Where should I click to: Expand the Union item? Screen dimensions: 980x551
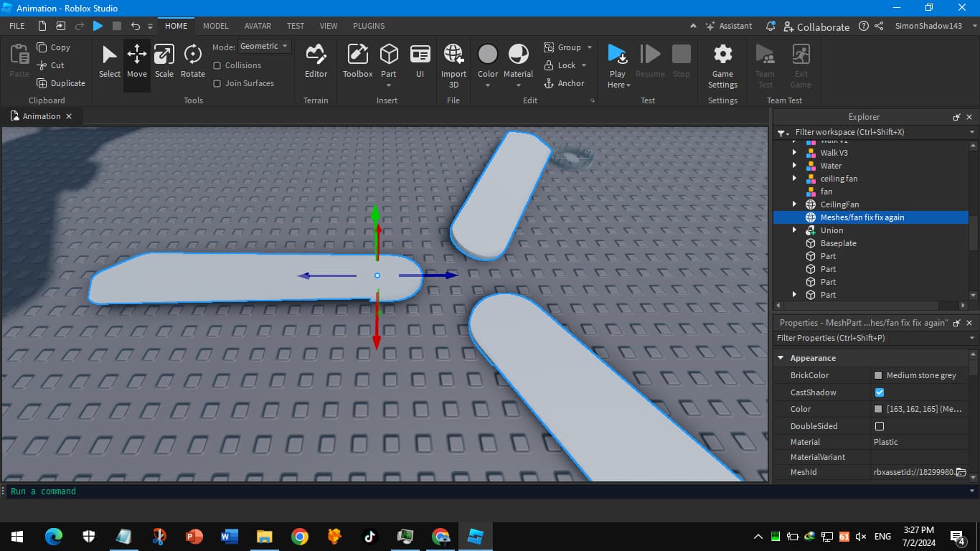[794, 230]
